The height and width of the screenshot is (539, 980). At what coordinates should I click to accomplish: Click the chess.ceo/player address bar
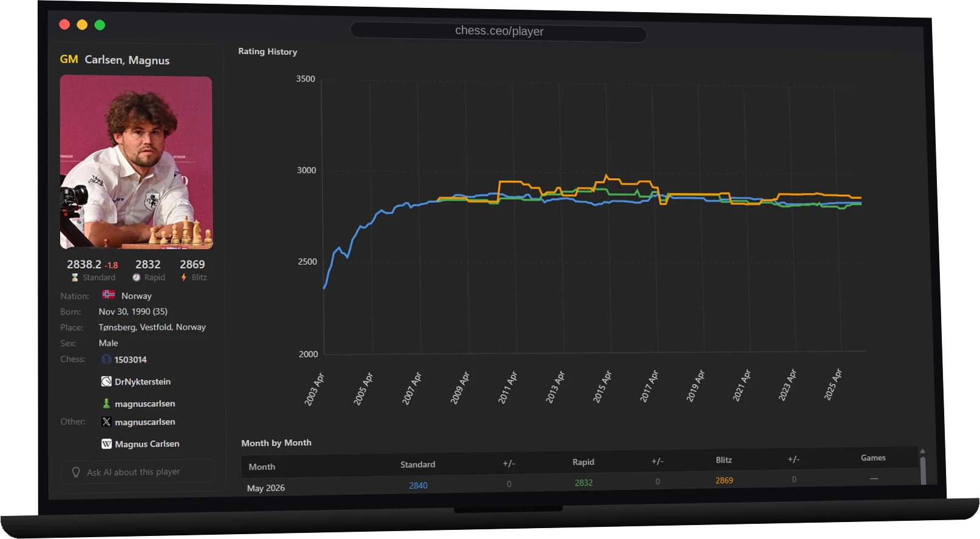[499, 31]
